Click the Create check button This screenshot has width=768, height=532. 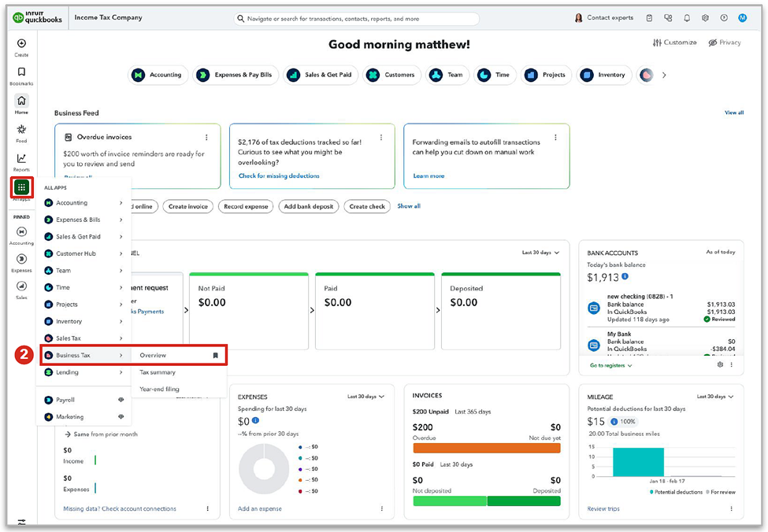[x=367, y=206]
